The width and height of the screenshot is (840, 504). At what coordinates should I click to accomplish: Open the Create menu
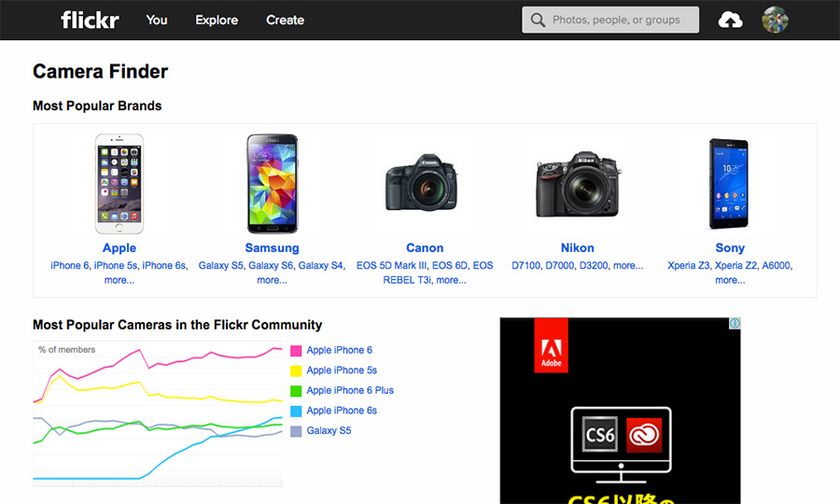coord(285,20)
